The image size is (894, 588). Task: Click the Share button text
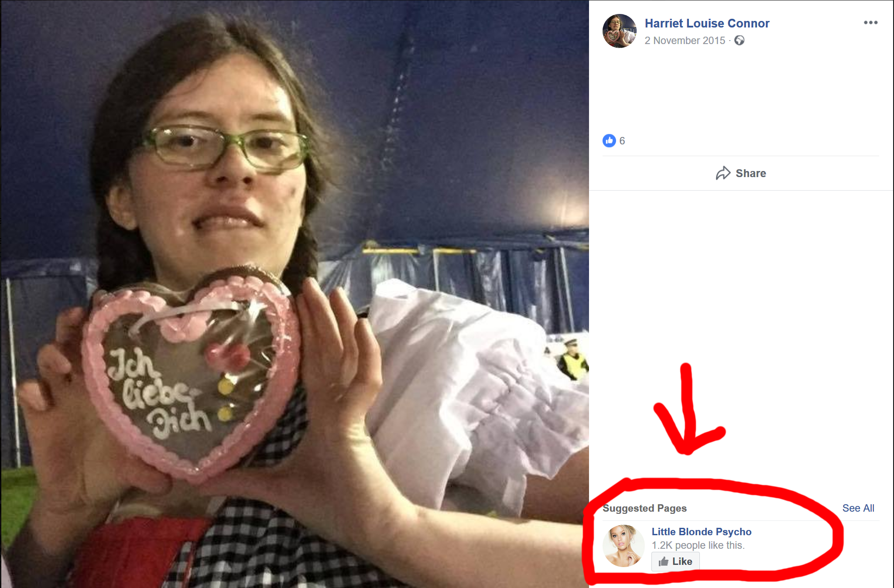point(750,173)
